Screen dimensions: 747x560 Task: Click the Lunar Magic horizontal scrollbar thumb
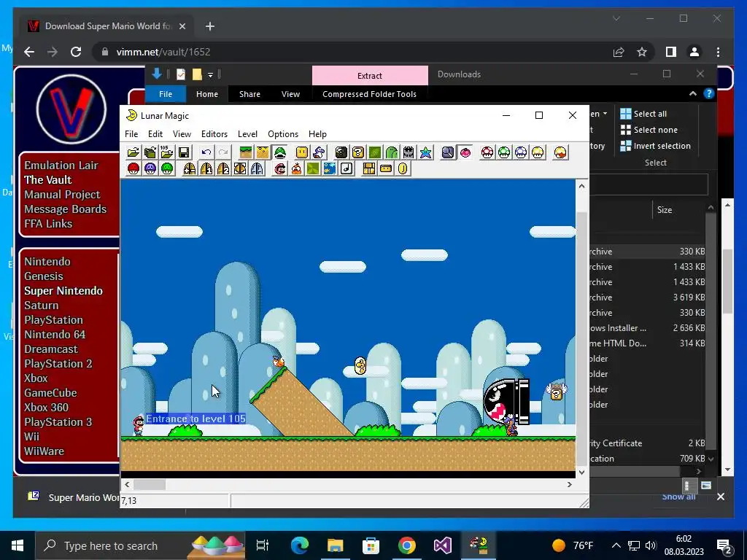click(150, 485)
